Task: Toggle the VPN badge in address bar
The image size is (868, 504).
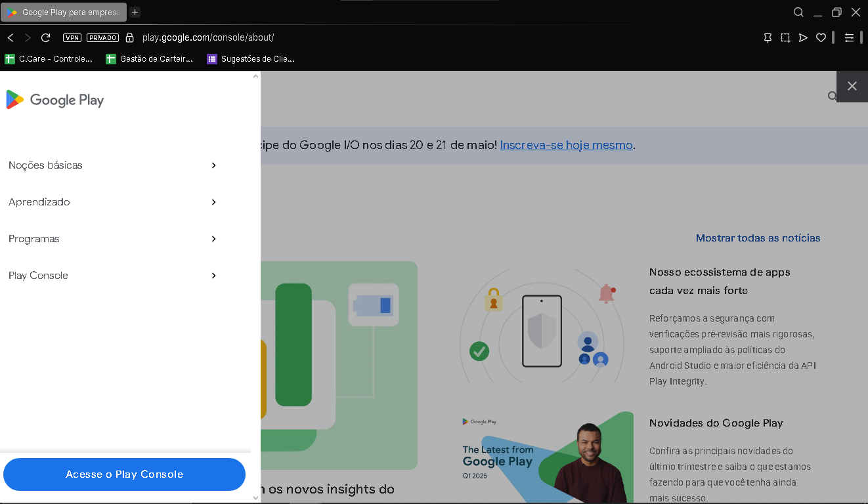Action: tap(72, 38)
